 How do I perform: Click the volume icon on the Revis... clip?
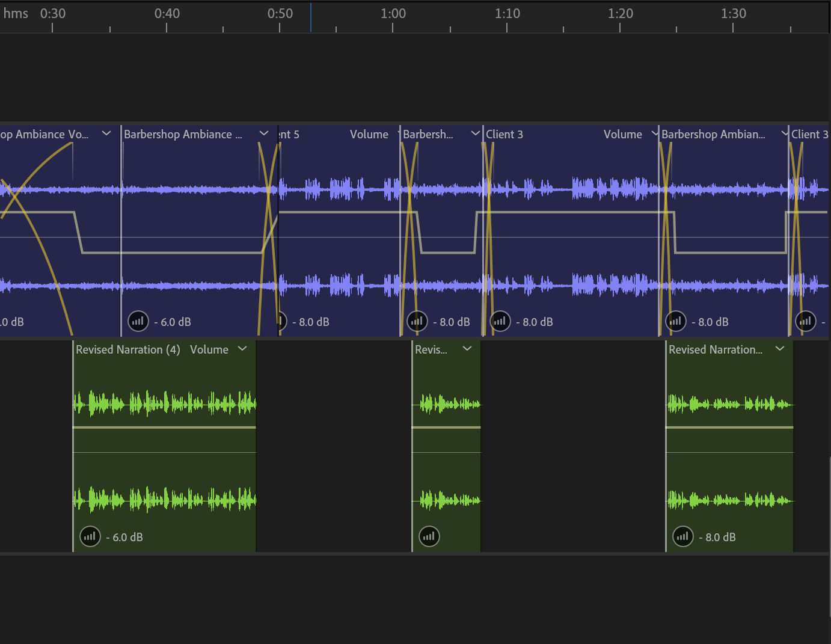pyautogui.click(x=429, y=536)
